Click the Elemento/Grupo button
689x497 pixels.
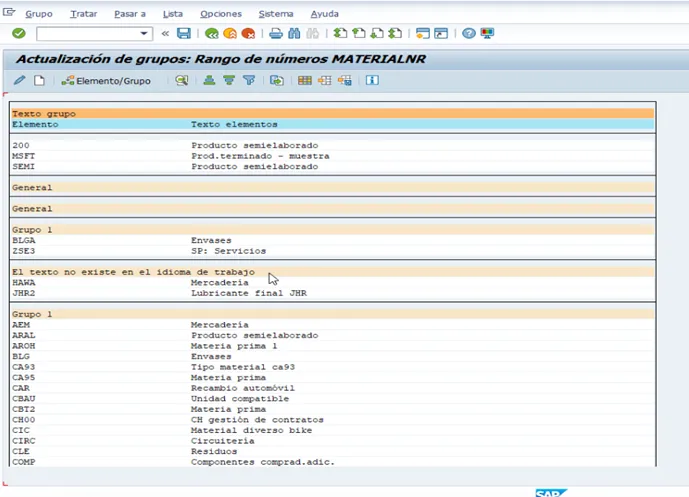pyautogui.click(x=106, y=81)
